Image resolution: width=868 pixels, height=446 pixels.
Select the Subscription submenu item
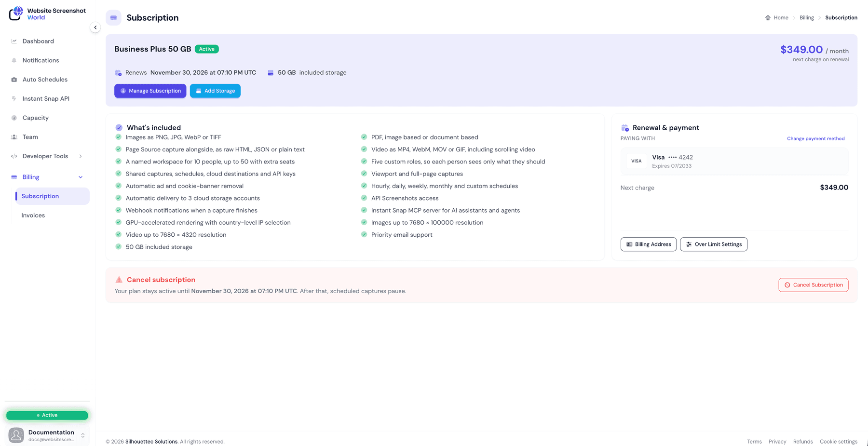coord(52,196)
